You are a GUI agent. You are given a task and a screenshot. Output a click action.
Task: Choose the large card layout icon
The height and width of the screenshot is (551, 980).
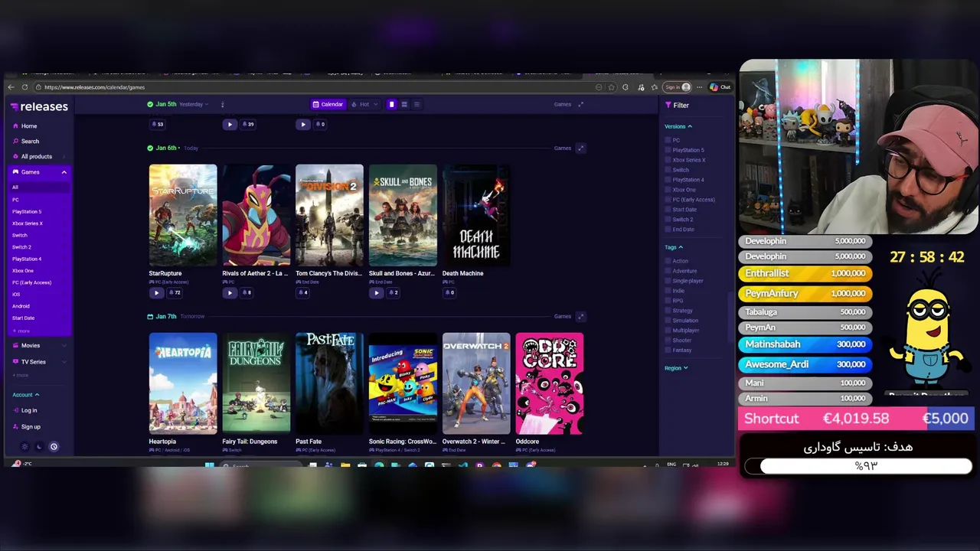[x=391, y=104]
